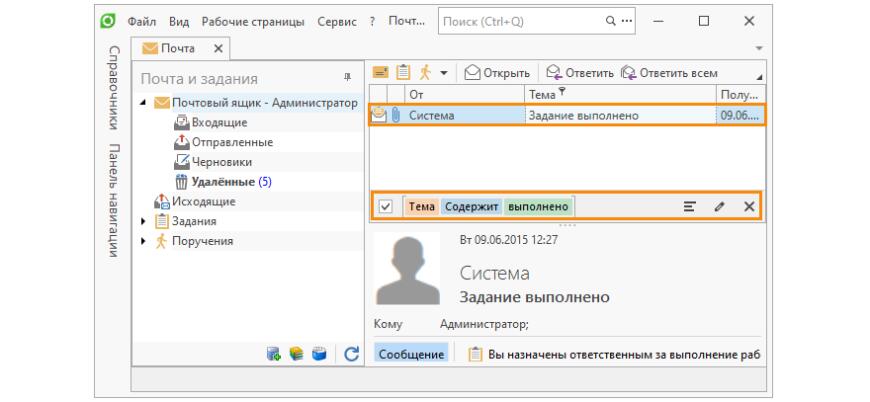
Task: Click the Администратор; recipient text
Action: (x=484, y=325)
